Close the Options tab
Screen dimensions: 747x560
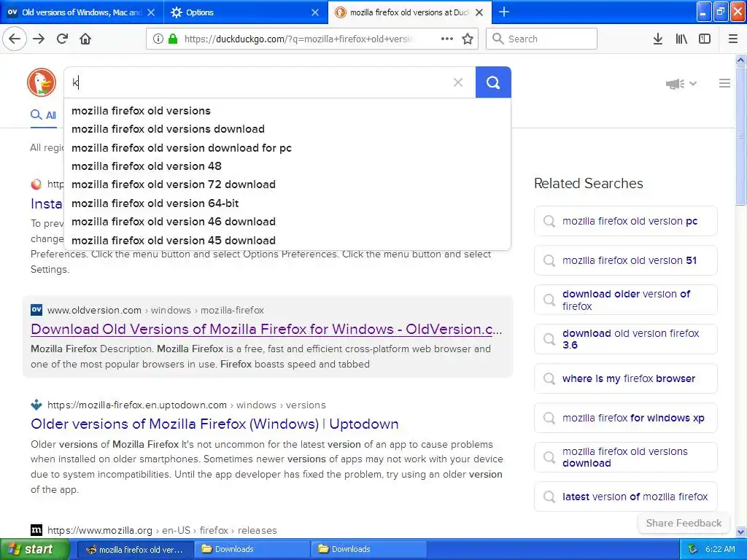click(315, 12)
